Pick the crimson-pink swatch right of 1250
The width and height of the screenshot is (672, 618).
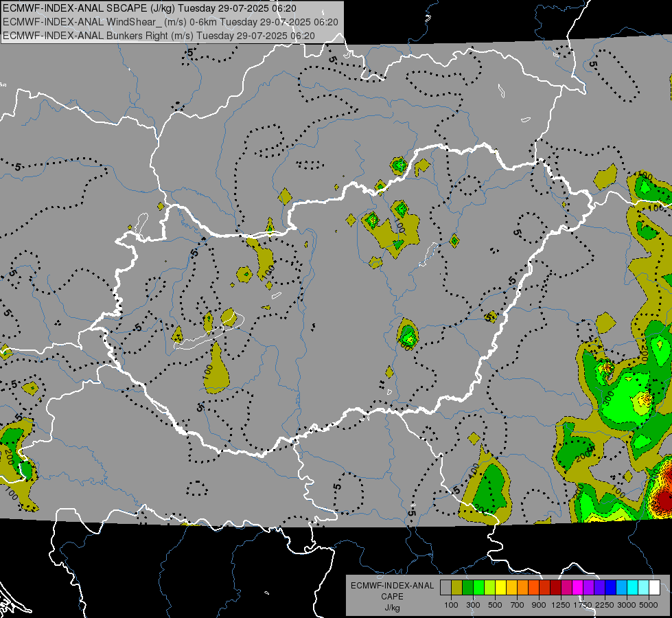[x=566, y=587]
